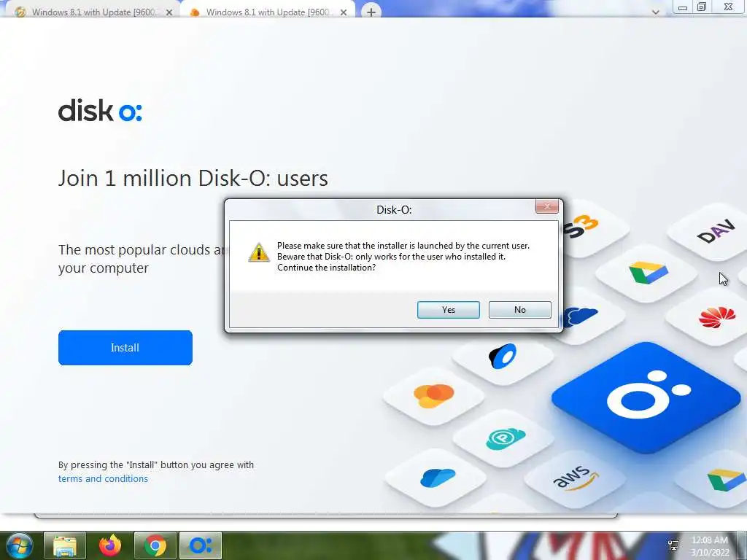Click the disk o: logo
This screenshot has height=560, width=747.
[x=100, y=110]
